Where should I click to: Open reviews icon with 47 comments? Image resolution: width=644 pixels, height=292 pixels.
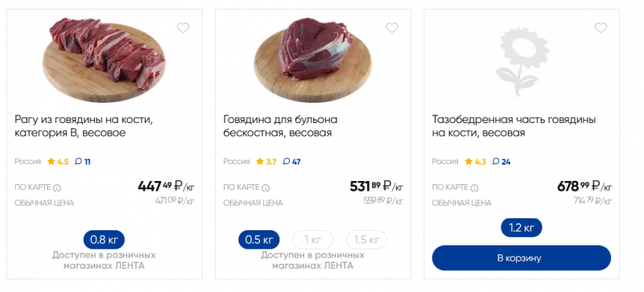(287, 162)
